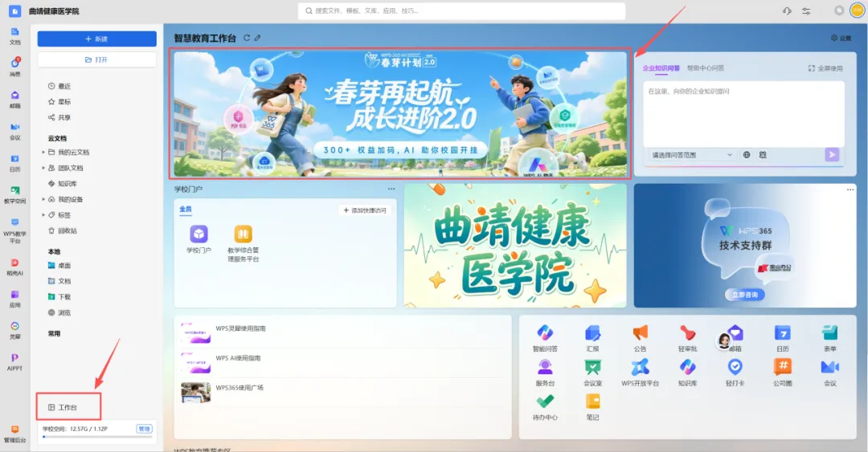Viewport: 868px width, 452px height.
Task: Open 管理后台 admin console icon
Action: coord(15,434)
